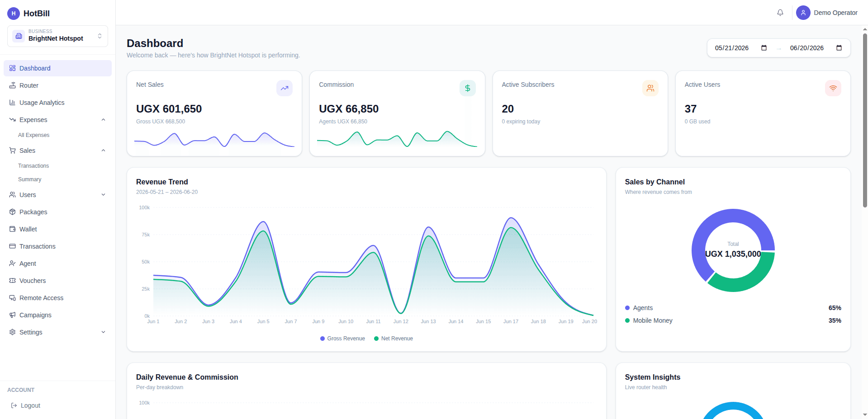
Task: Click the Demo Operator name
Action: [835, 13]
